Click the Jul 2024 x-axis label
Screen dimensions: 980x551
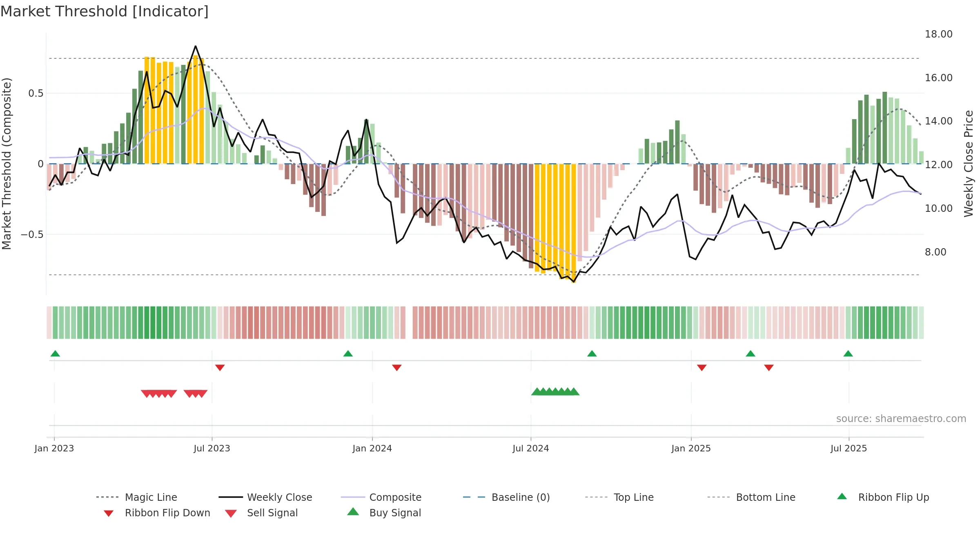click(x=531, y=449)
